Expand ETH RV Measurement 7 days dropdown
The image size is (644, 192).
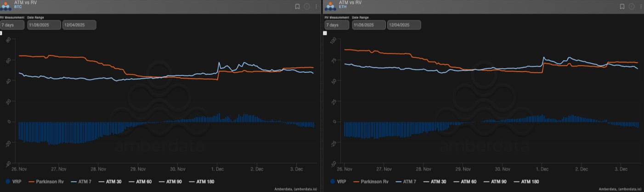point(337,25)
